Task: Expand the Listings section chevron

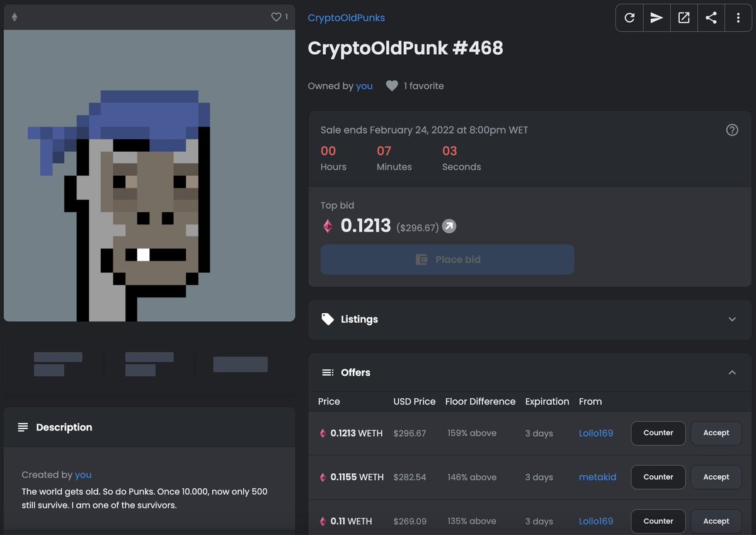Action: click(x=732, y=319)
